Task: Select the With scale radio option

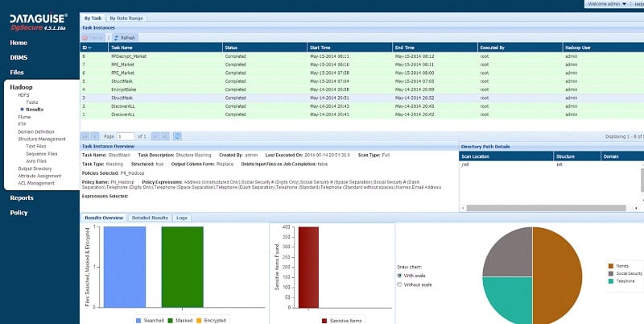Action: [x=399, y=276]
